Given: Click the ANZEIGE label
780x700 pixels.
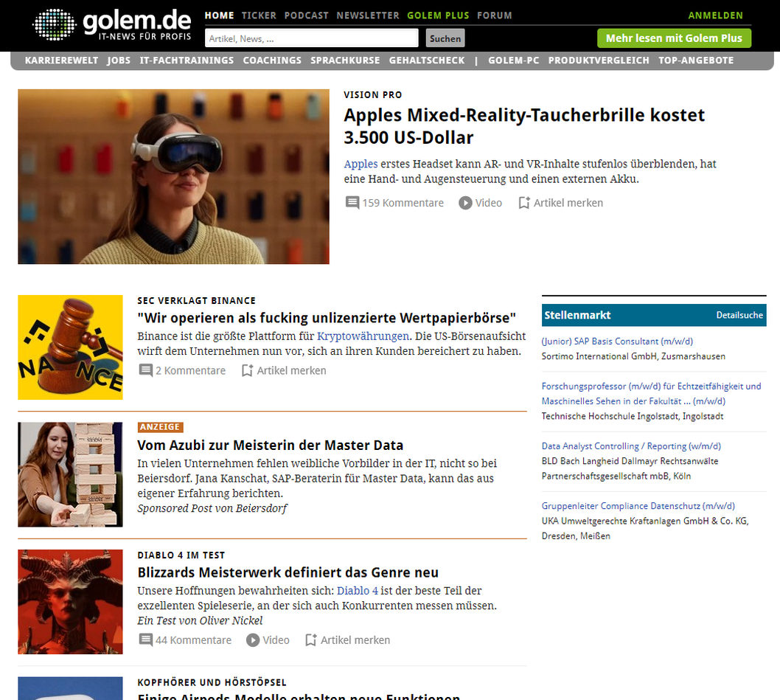Looking at the screenshot, I should (x=160, y=427).
